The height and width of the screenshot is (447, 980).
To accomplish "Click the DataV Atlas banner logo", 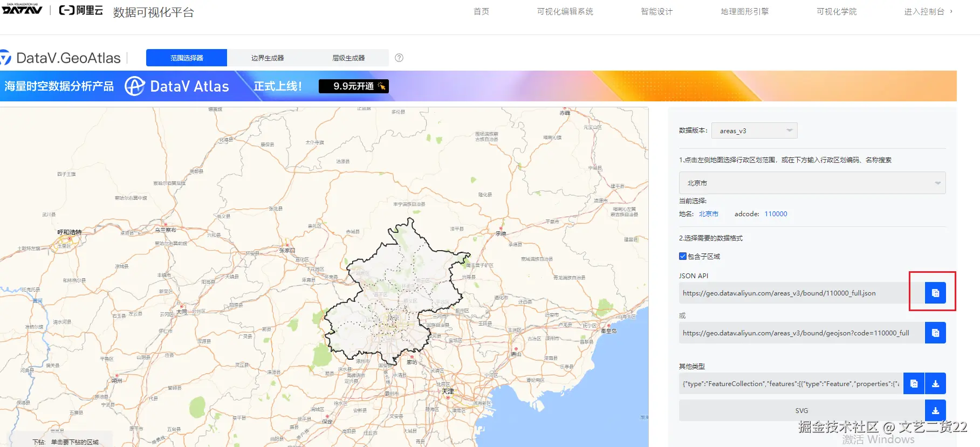I will [177, 86].
